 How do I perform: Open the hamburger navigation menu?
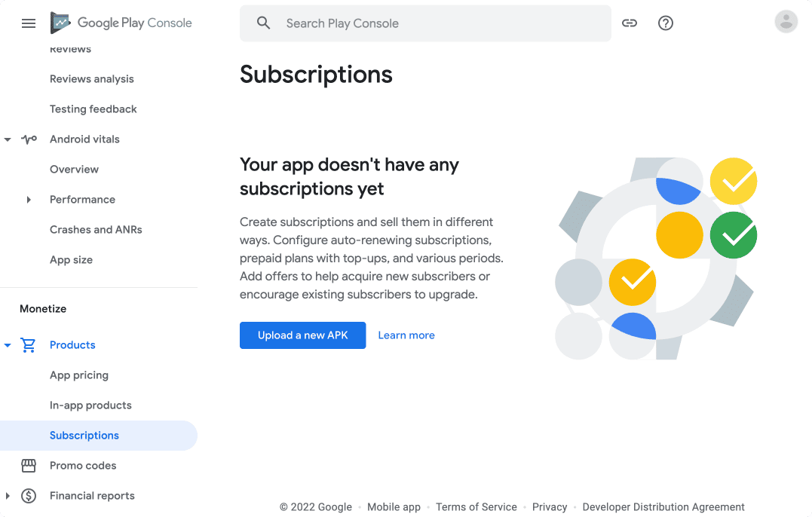29,23
